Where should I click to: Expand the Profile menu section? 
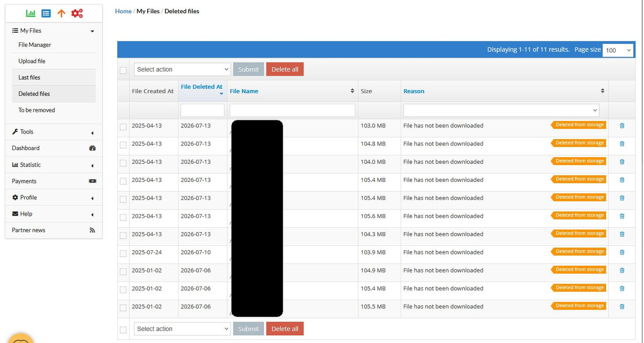pyautogui.click(x=54, y=197)
